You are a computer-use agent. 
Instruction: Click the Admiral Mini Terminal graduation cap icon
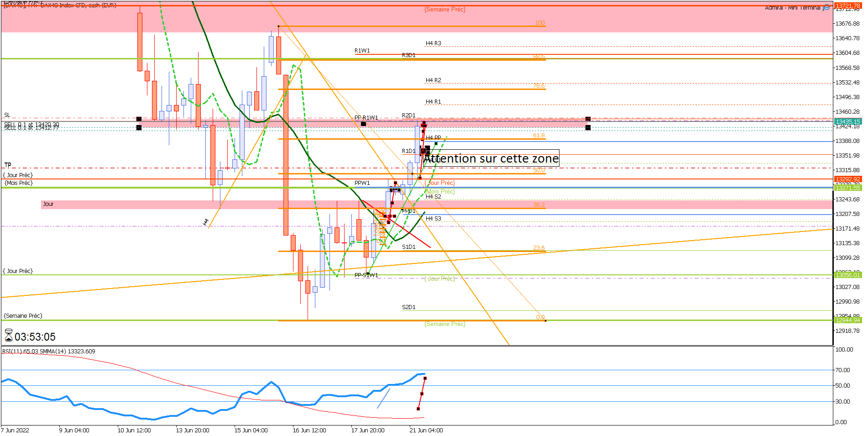(x=826, y=7)
